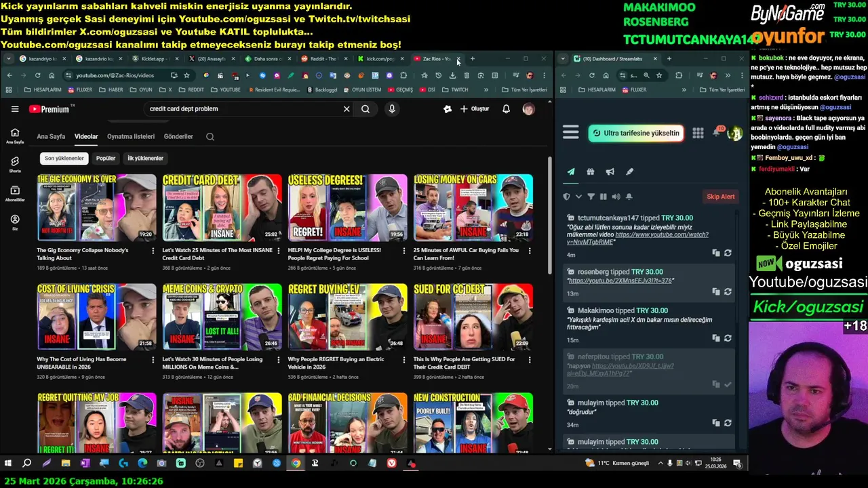Go to Ana Sayfa in YouTube sidebar

15,136
